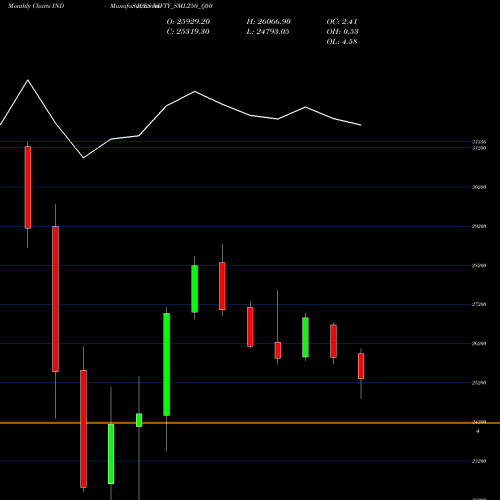Image resolution: width=500 pixels, height=500 pixels.
Task: Click the 25298 price axis label
Action: coord(479,383)
